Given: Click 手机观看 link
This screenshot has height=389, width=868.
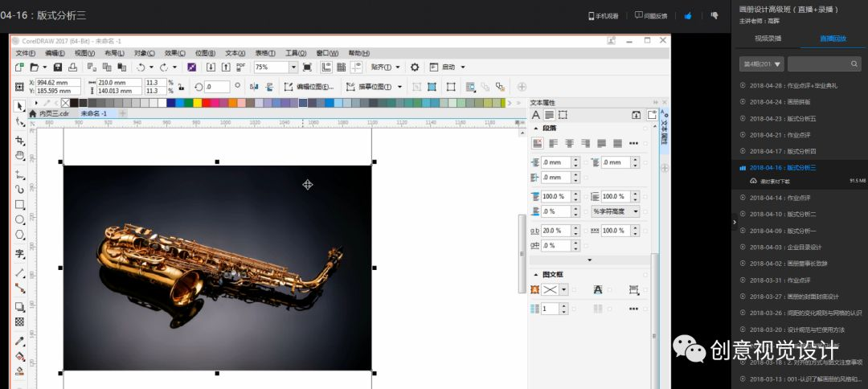Looking at the screenshot, I should click(604, 16).
